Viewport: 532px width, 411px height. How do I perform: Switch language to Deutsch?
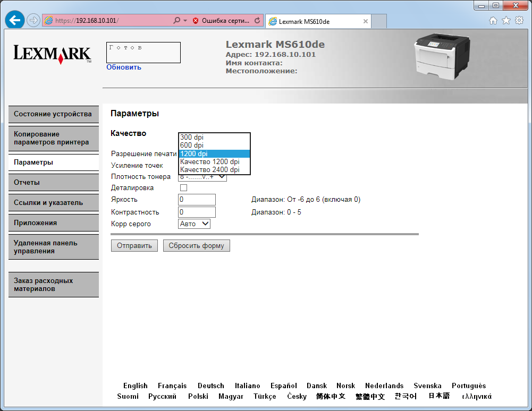click(x=210, y=386)
